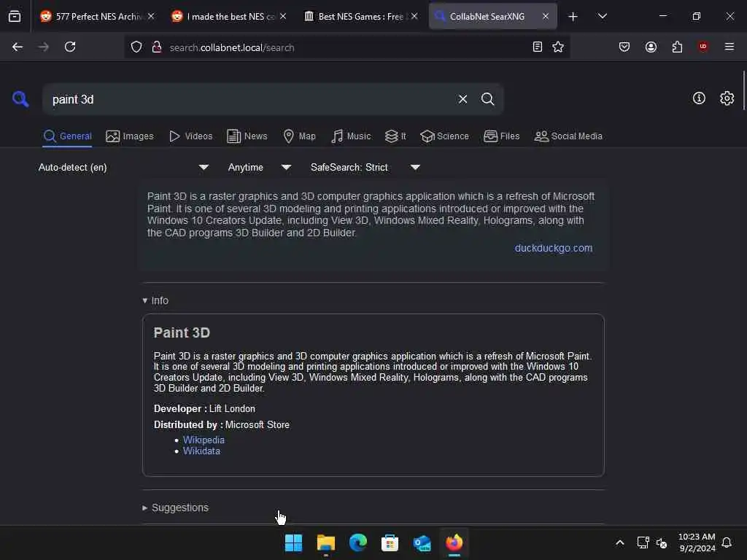Viewport: 747px width, 560px height.
Task: Open the Firefox hamburger application menu
Action: click(729, 47)
